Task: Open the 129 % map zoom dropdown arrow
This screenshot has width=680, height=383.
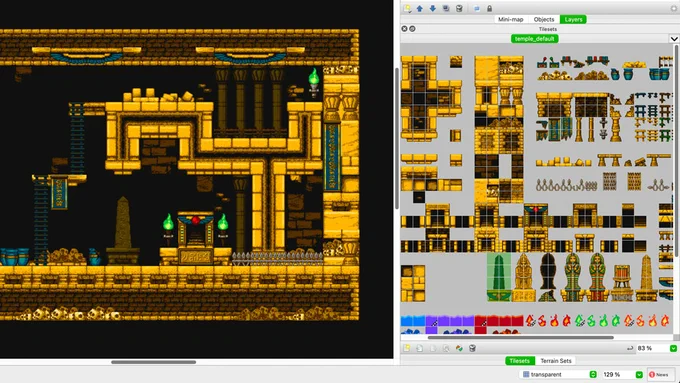Action: [x=639, y=374]
